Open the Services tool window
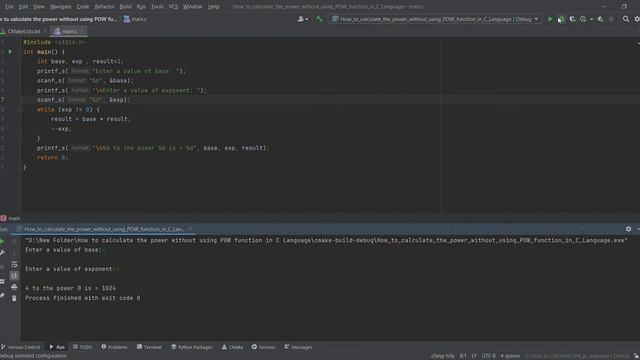Image resolution: width=640 pixels, height=360 pixels. click(264, 347)
